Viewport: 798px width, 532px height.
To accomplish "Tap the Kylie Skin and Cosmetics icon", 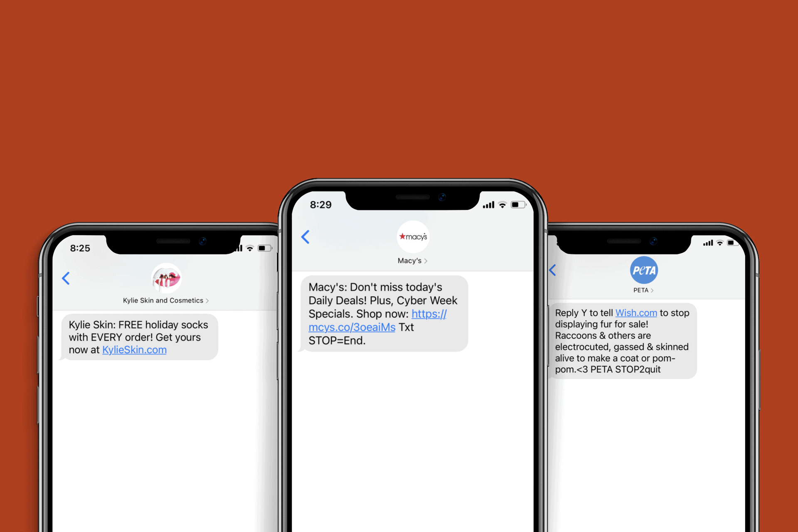I will click(x=168, y=277).
